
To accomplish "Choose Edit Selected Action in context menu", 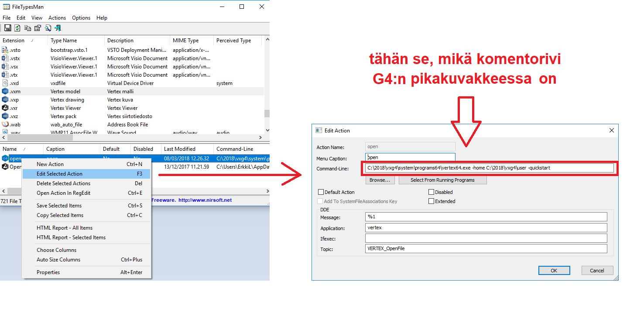I will [60, 174].
